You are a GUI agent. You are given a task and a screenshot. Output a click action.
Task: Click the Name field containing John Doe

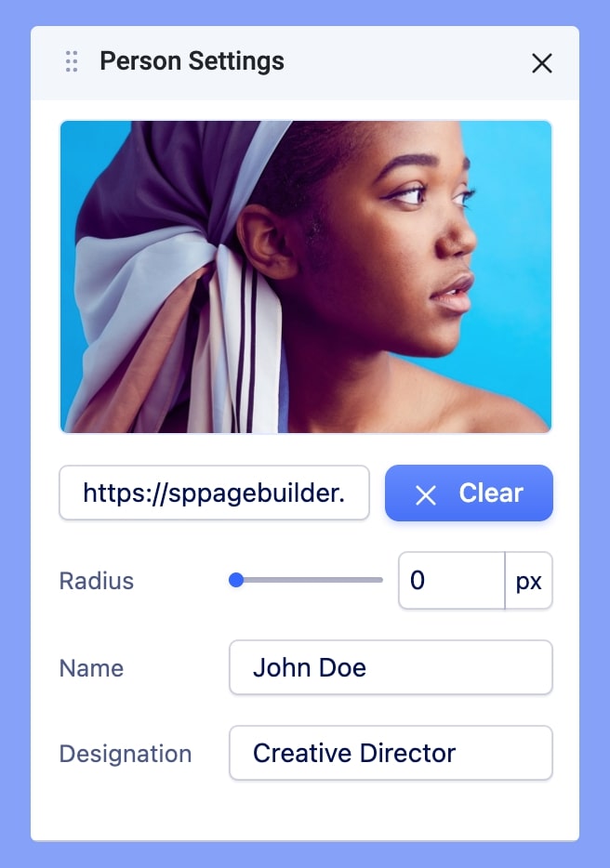391,667
